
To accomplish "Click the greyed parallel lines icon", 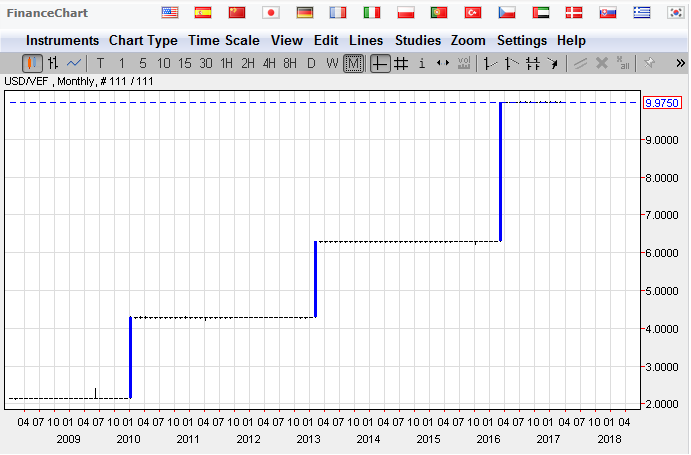I will 580,64.
